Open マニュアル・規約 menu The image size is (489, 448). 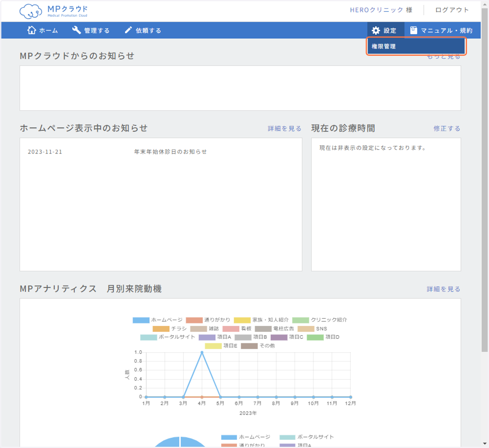coord(441,31)
